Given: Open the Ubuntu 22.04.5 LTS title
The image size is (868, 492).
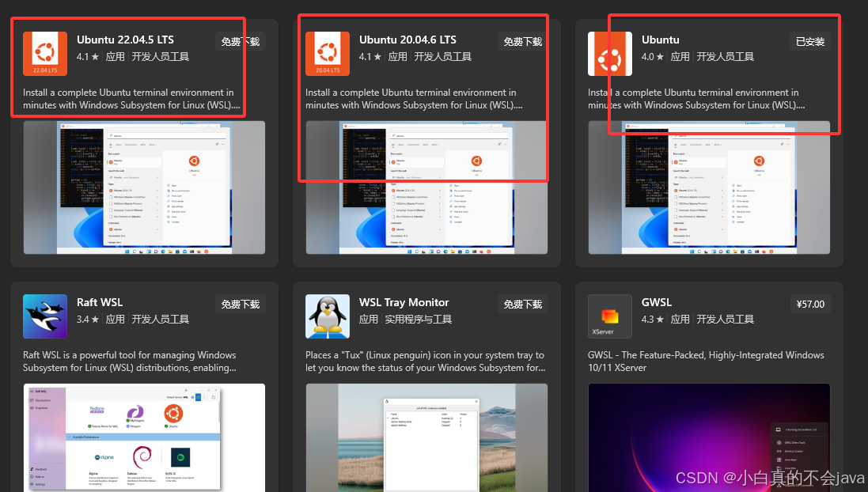Looking at the screenshot, I should [x=125, y=40].
